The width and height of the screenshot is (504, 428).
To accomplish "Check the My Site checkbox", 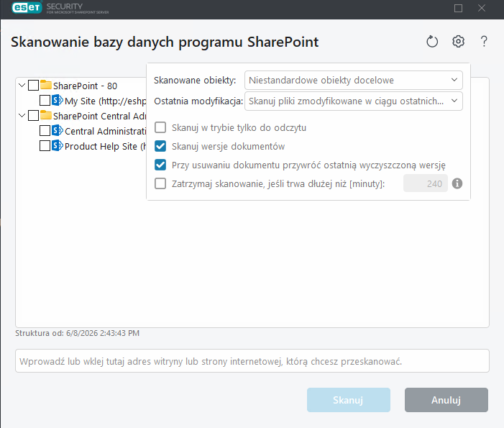I will click(x=45, y=100).
